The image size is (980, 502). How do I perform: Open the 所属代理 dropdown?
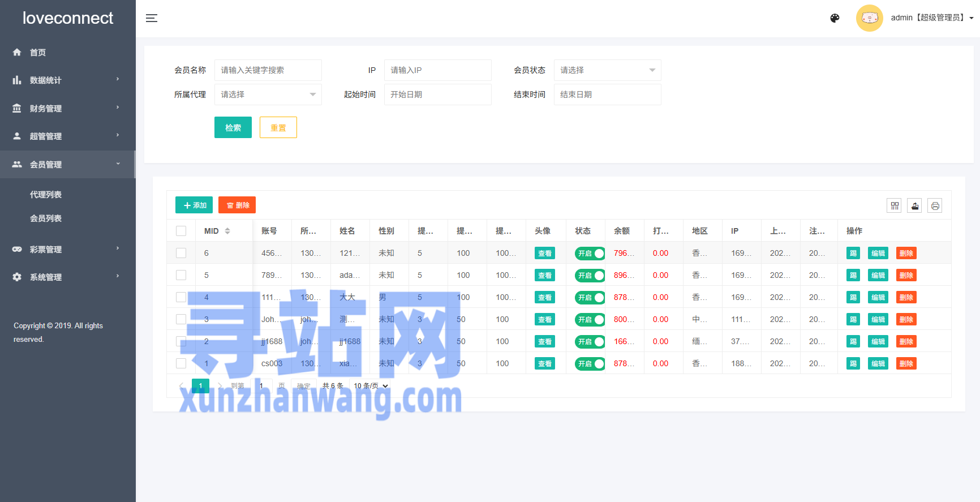pyautogui.click(x=268, y=95)
